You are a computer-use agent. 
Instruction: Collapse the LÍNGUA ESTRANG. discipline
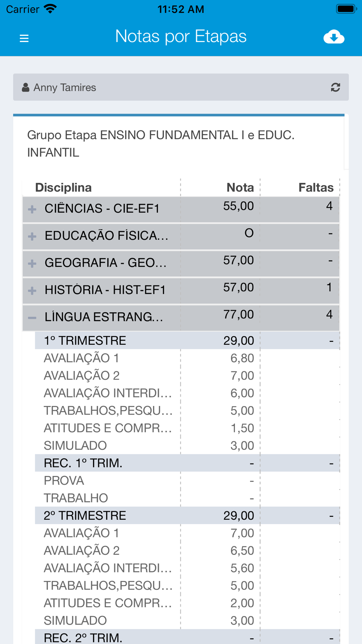point(32,318)
